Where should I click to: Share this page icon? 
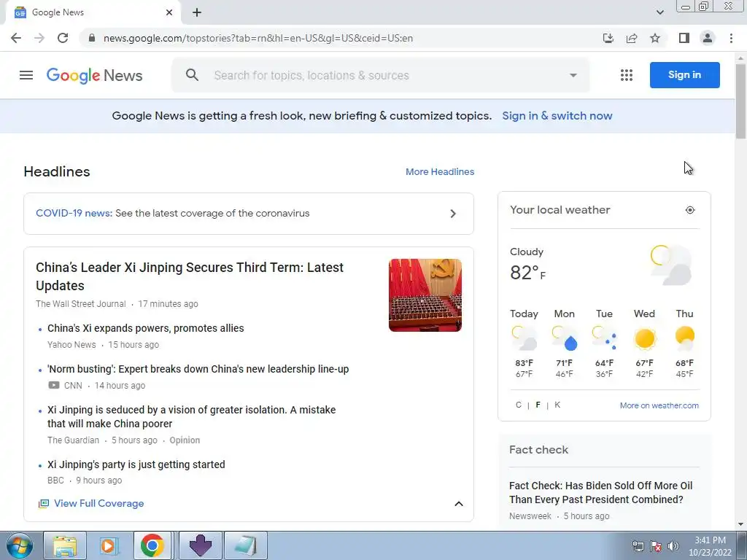(632, 38)
